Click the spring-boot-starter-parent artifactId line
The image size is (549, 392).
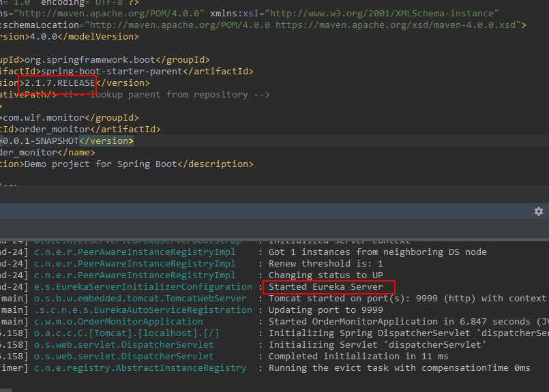point(126,72)
